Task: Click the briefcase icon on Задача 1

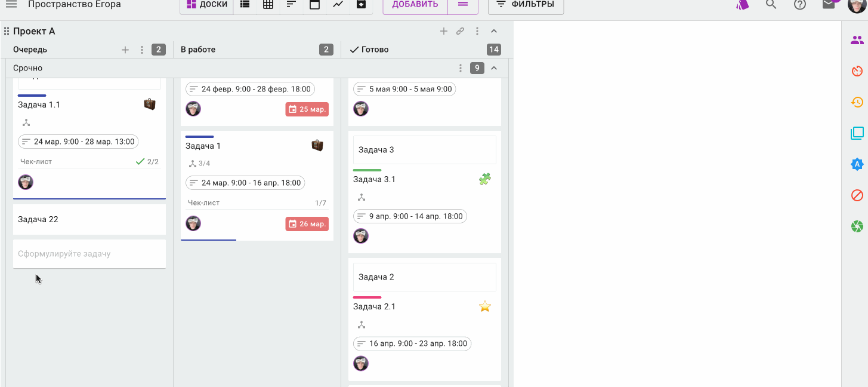Action: [x=317, y=146]
